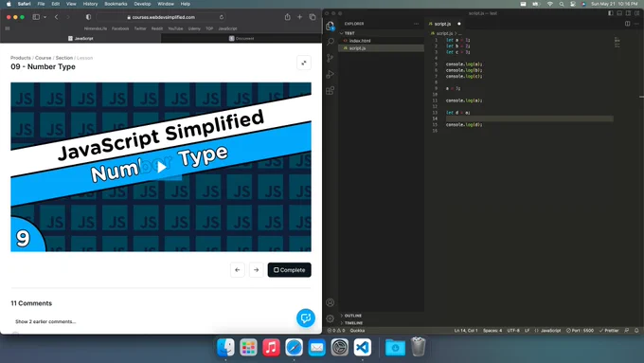Open the Bookmarks menu
The image size is (644, 363).
pos(116,4)
